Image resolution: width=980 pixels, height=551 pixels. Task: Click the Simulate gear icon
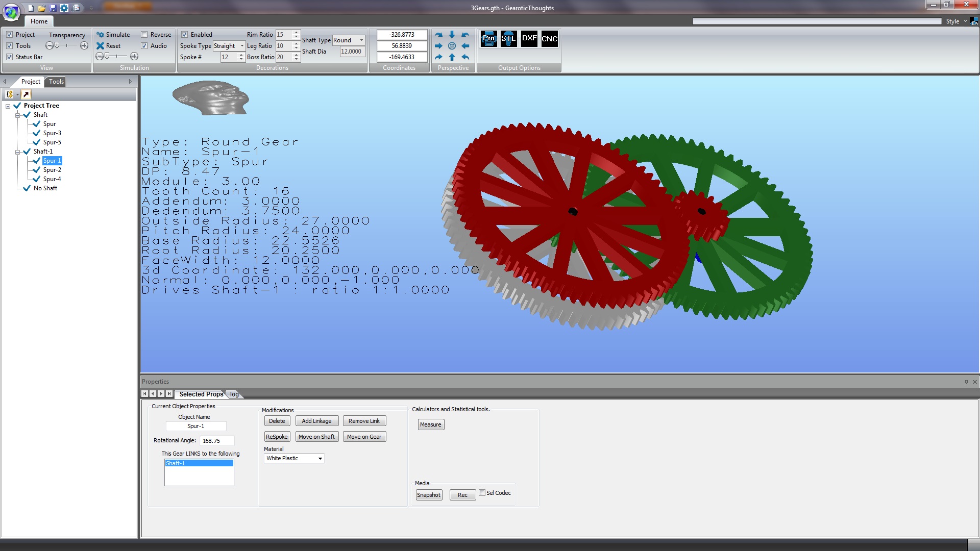(101, 35)
